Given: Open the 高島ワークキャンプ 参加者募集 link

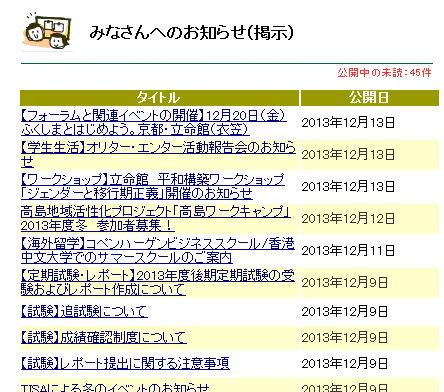Looking at the screenshot, I should (156, 218).
